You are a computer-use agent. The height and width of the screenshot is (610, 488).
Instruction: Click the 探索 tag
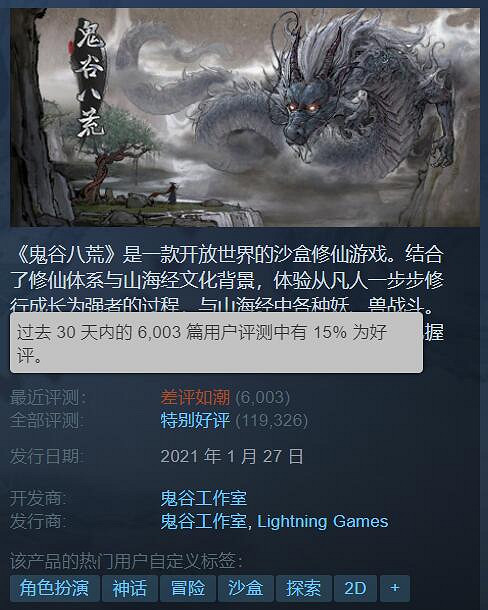(x=304, y=588)
